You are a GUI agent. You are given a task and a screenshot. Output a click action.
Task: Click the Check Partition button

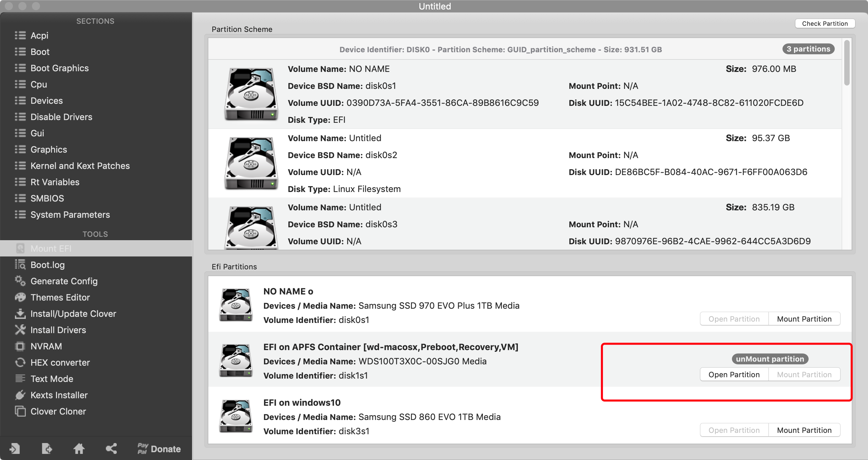(x=825, y=23)
